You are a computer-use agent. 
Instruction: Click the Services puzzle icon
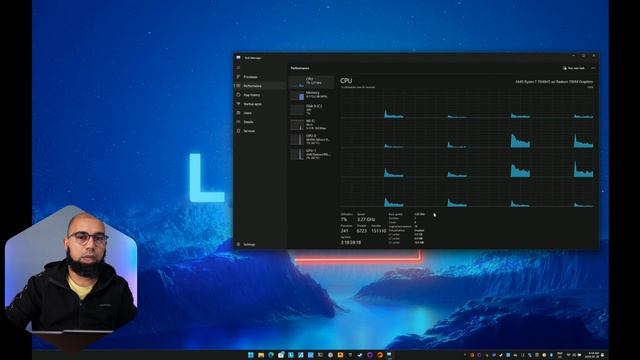click(238, 131)
